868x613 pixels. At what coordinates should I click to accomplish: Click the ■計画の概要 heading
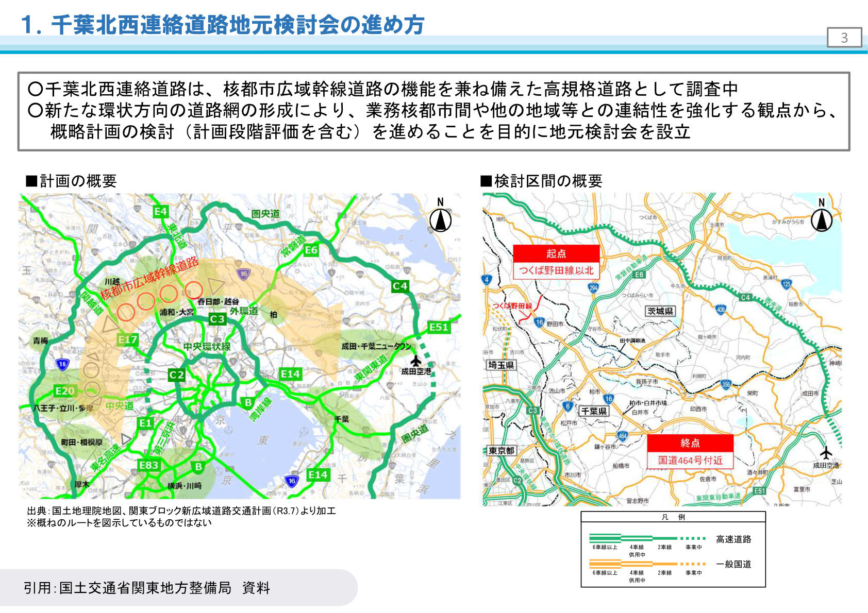(72, 181)
